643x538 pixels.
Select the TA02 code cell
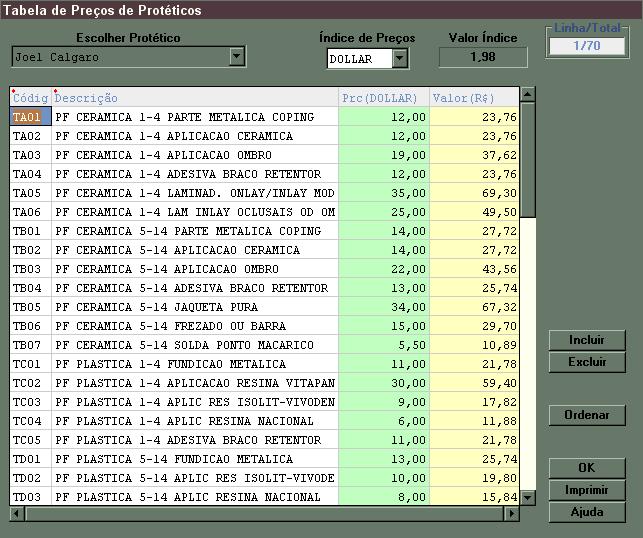click(x=31, y=136)
